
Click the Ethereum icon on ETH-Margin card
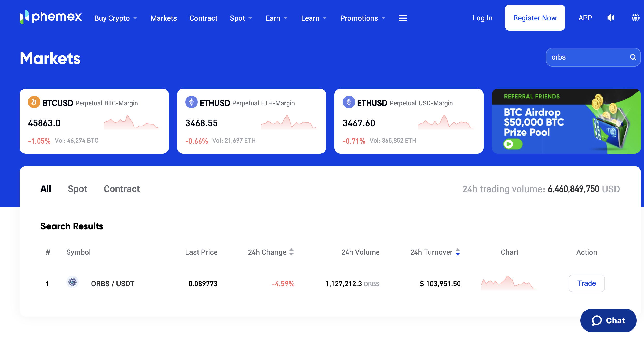pos(192,102)
